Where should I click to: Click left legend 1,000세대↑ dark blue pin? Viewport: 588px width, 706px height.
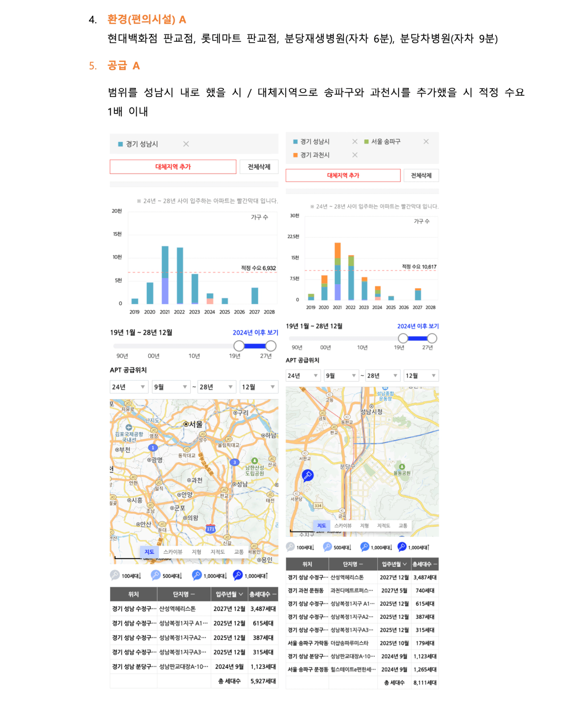tap(238, 575)
